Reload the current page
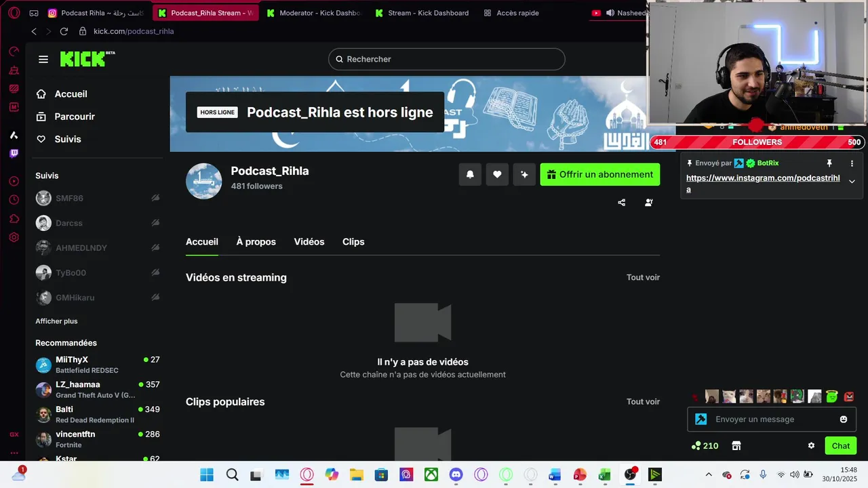This screenshot has height=488, width=868. click(x=64, y=31)
